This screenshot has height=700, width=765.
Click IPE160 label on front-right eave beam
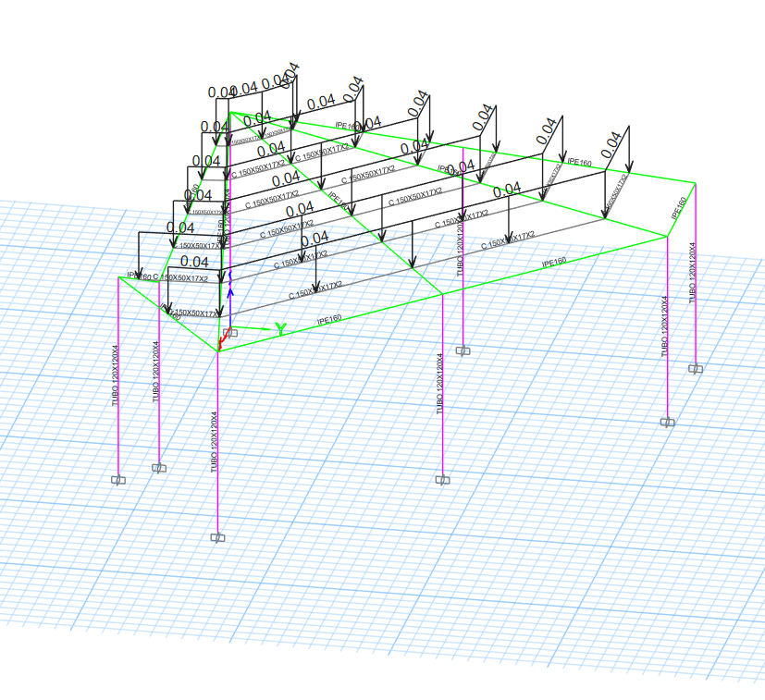pyautogui.click(x=556, y=262)
